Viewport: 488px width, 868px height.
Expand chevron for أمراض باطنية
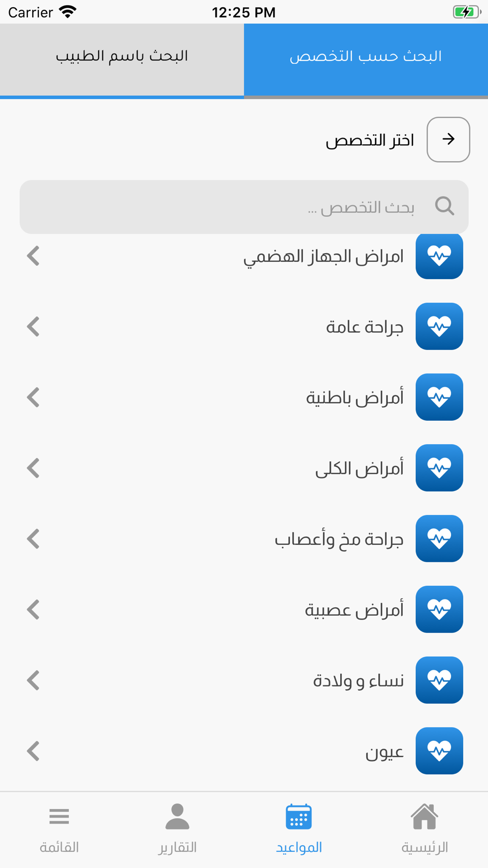[x=33, y=397]
